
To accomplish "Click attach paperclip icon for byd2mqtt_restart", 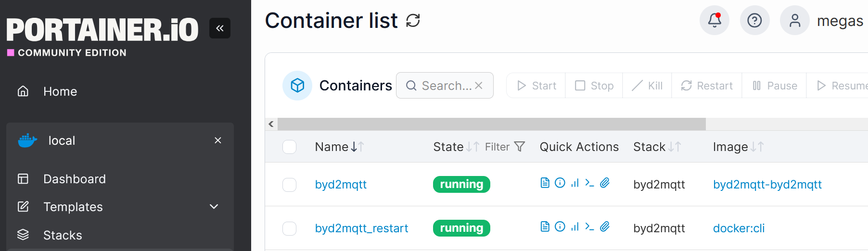I will (605, 226).
